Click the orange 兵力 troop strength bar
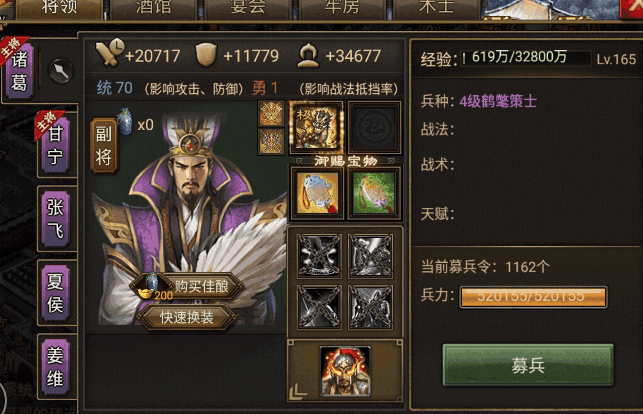 coord(533,296)
